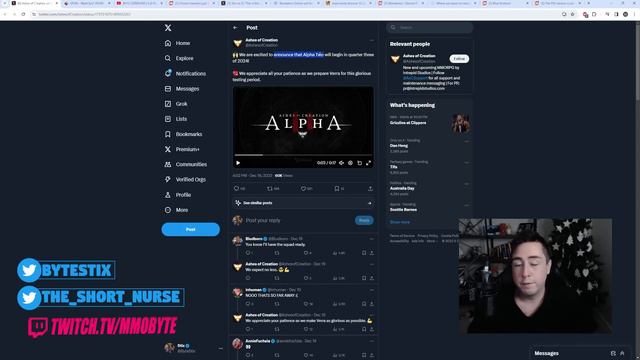Repost the main Alpha Two post

coord(270,189)
